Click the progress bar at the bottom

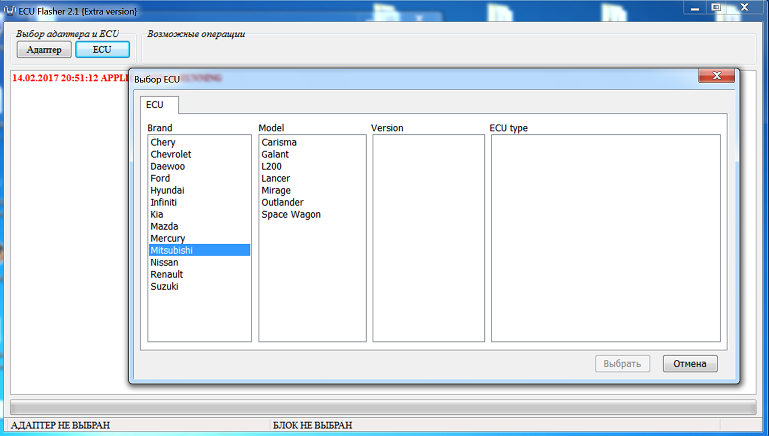tap(383, 407)
